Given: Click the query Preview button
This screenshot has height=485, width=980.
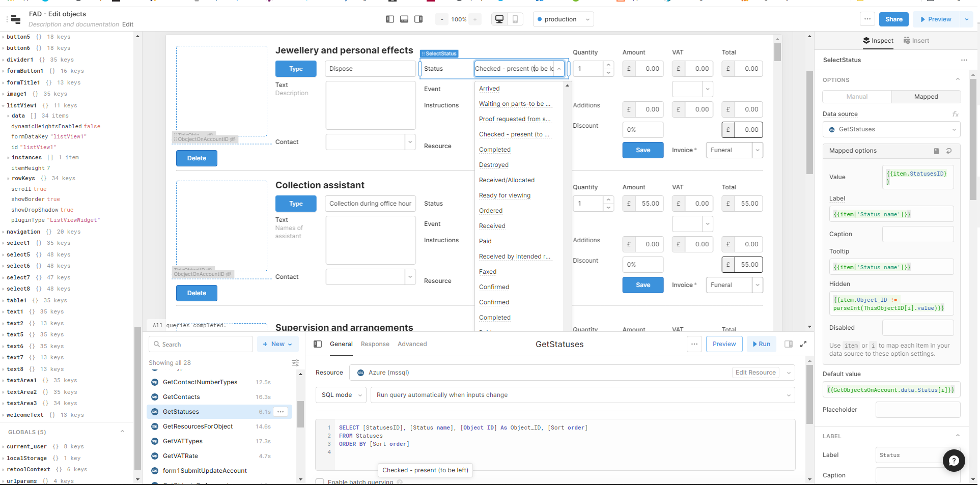Looking at the screenshot, I should point(724,344).
